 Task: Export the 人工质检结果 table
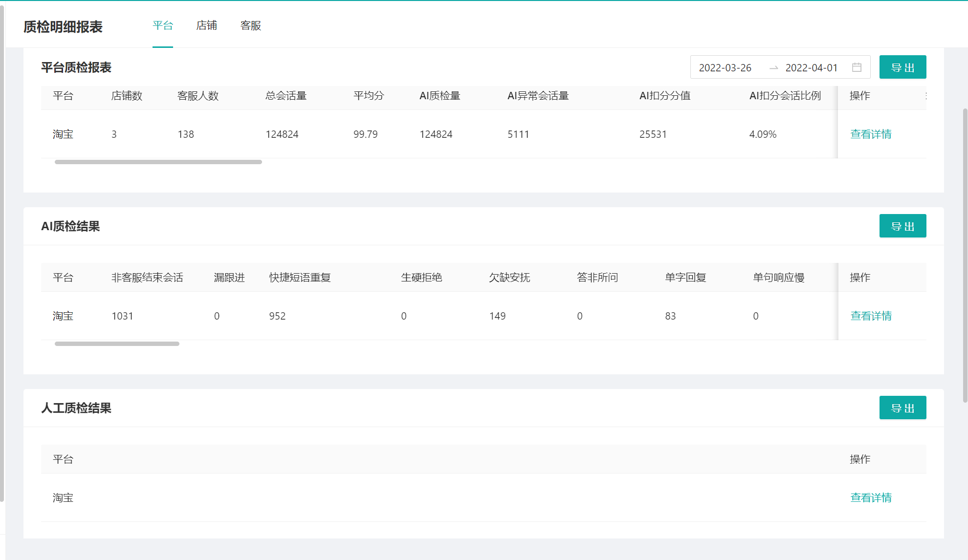[x=902, y=408]
